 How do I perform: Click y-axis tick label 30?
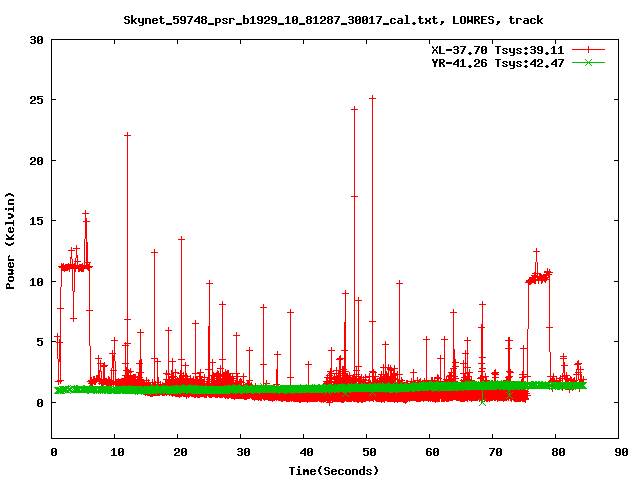coord(36,40)
